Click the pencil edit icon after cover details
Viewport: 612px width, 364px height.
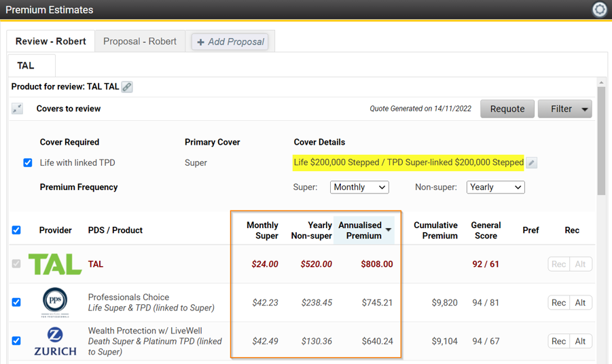pos(532,163)
